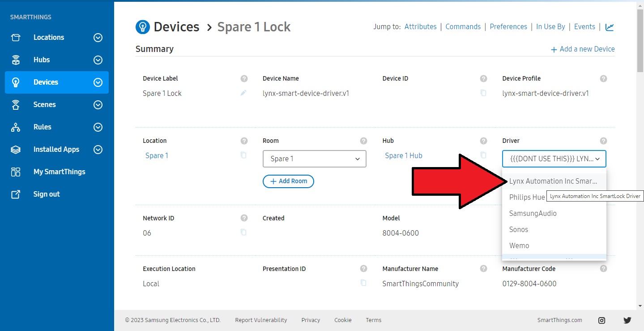Open the chart graph icon
Image resolution: width=644 pixels, height=331 pixels.
click(x=610, y=27)
